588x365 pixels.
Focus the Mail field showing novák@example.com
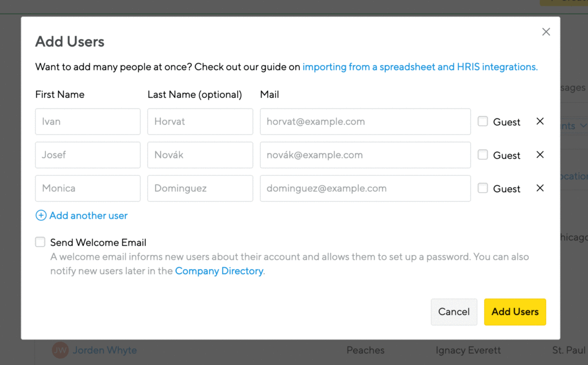pos(365,155)
